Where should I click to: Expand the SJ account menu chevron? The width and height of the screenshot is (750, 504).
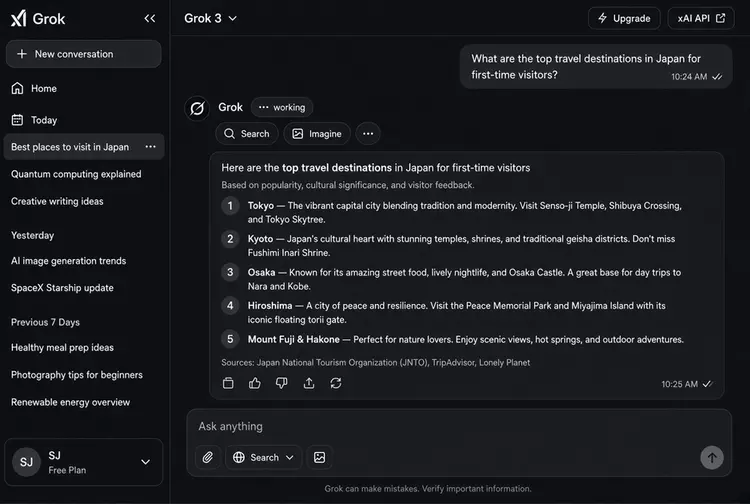(145, 462)
